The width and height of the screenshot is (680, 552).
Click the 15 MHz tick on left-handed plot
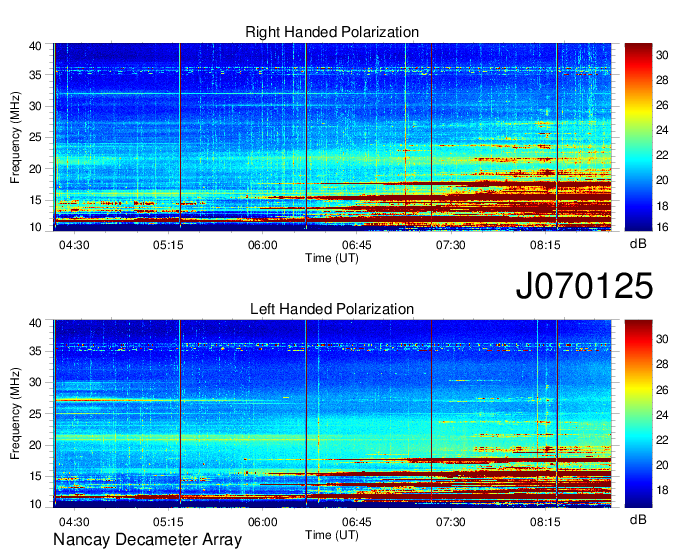click(x=35, y=477)
